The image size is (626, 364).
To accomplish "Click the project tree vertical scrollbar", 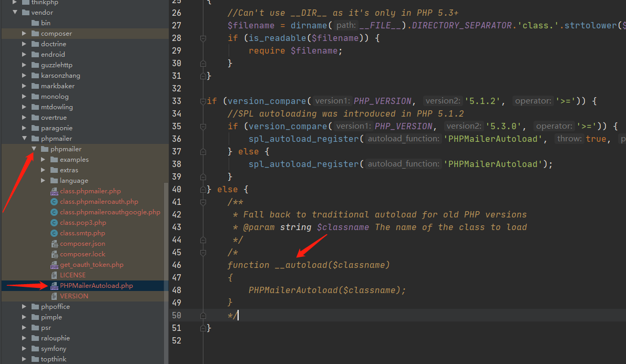I will coord(166,274).
